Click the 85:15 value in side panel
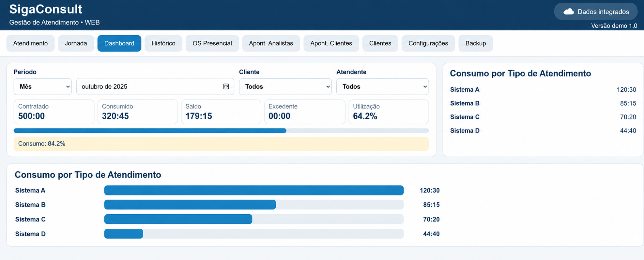 pos(628,103)
